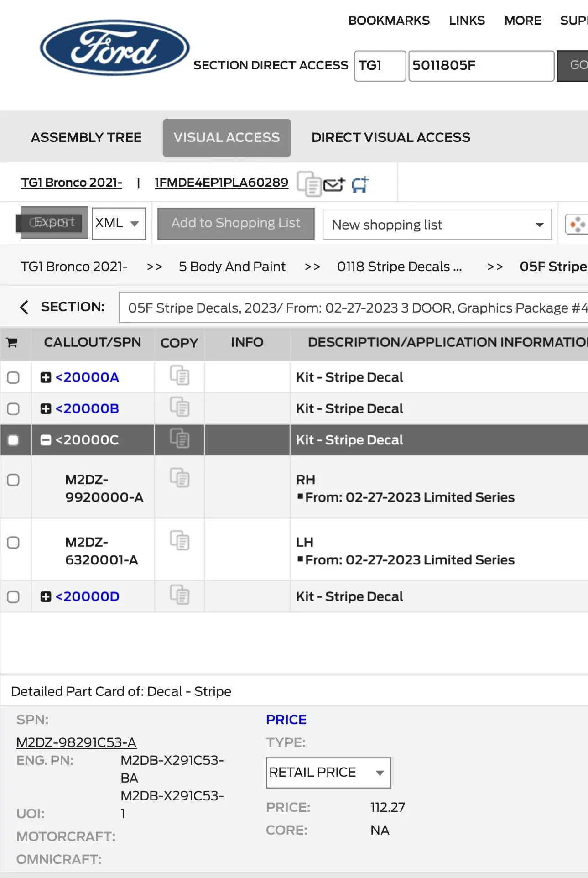588x878 pixels.
Task: Copy icon for part M2DZ-6320001-A
Action: [x=180, y=541]
